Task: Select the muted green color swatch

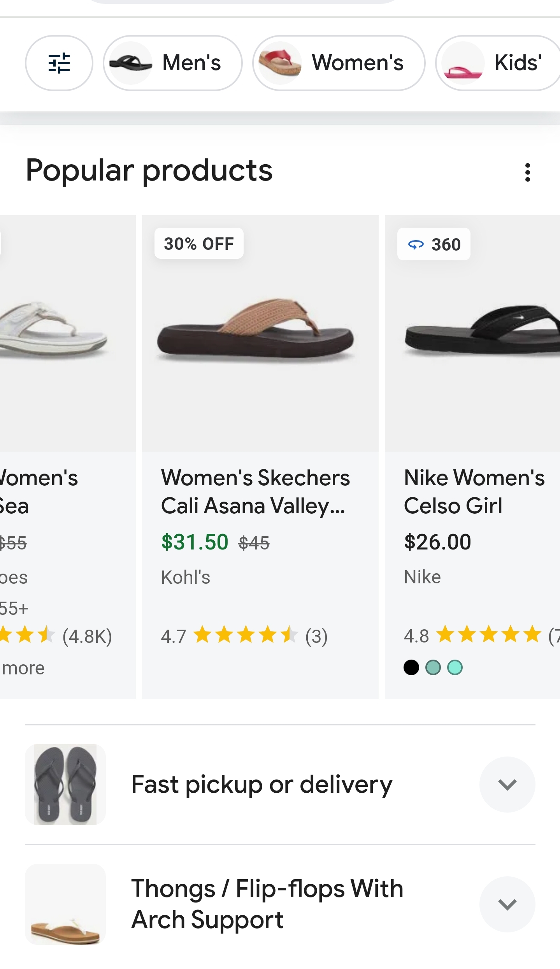Action: click(x=433, y=667)
